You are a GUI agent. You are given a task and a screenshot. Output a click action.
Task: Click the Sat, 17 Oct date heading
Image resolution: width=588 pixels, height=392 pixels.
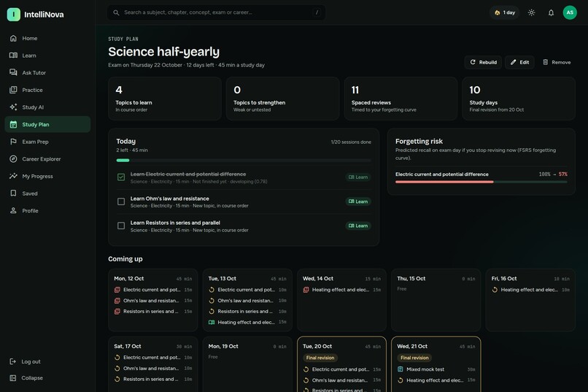[128, 346]
